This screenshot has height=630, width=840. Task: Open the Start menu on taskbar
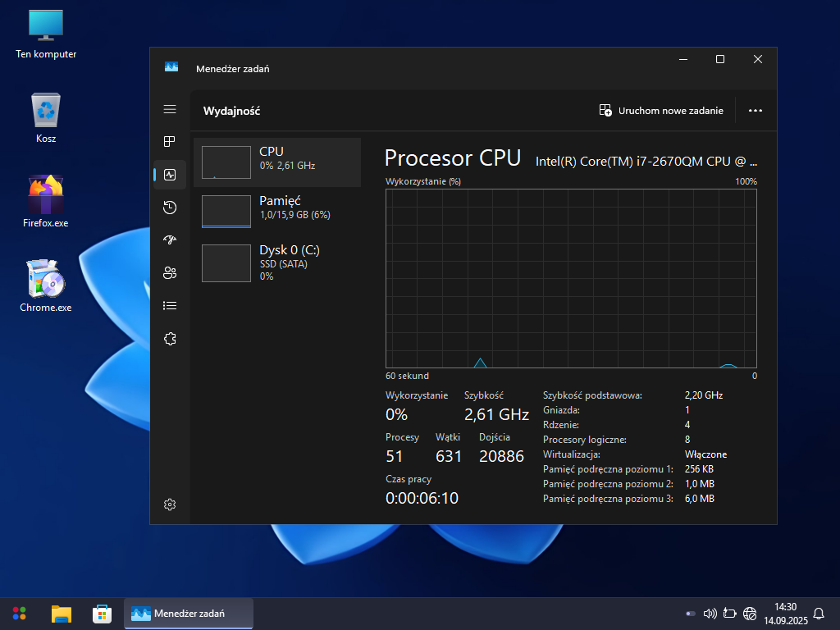[19, 613]
